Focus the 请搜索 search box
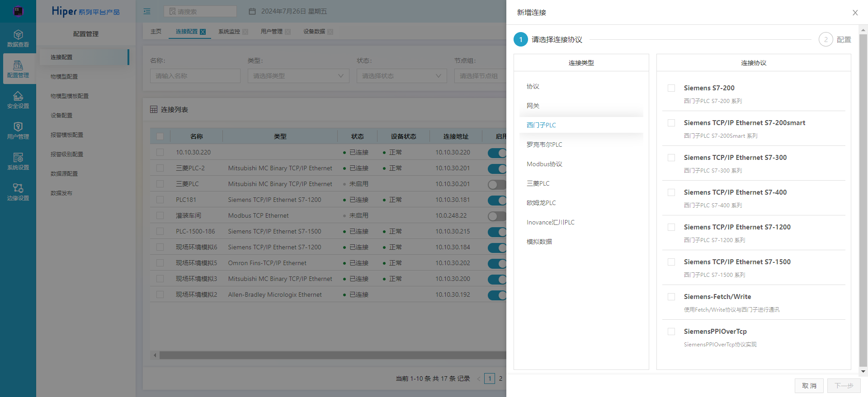 click(200, 11)
